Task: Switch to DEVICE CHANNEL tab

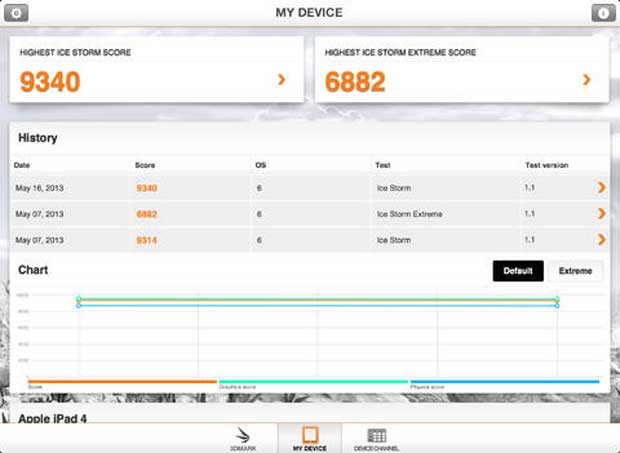Action: point(376,439)
